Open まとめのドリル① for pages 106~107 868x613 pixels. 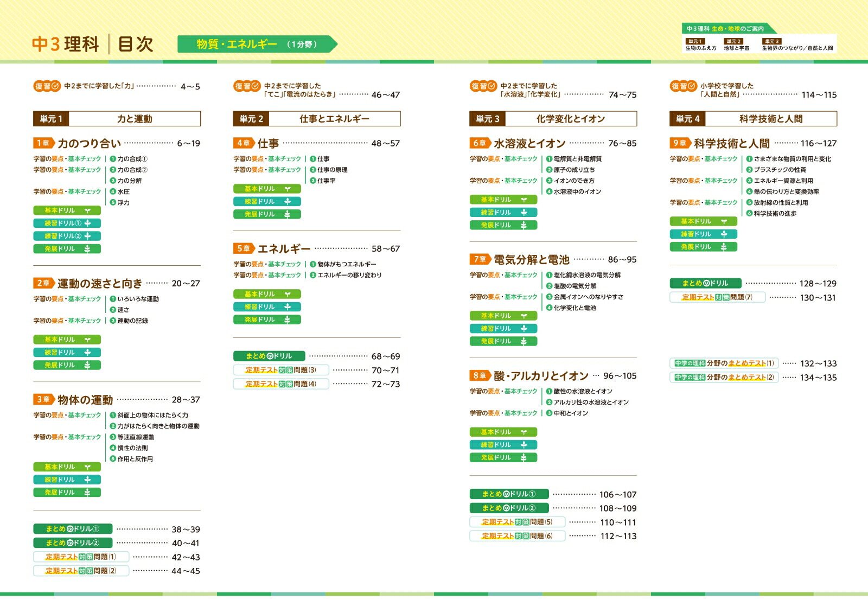coord(509,494)
